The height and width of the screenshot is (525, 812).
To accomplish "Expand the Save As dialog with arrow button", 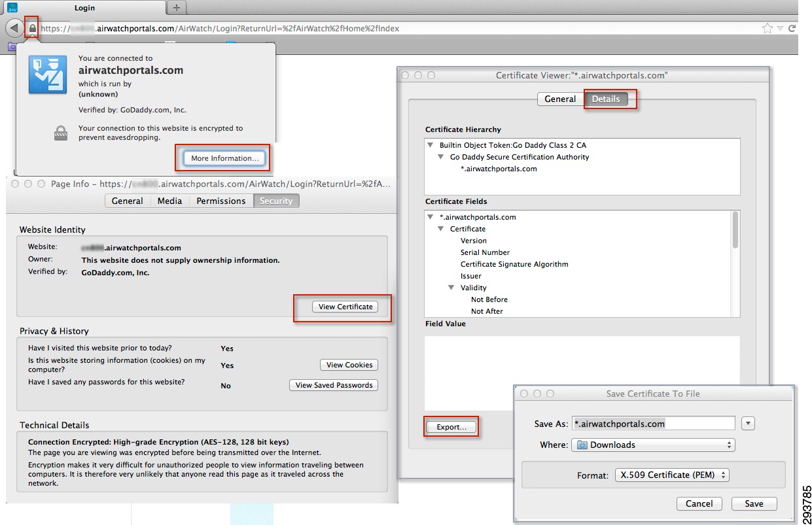I will pos(749,424).
